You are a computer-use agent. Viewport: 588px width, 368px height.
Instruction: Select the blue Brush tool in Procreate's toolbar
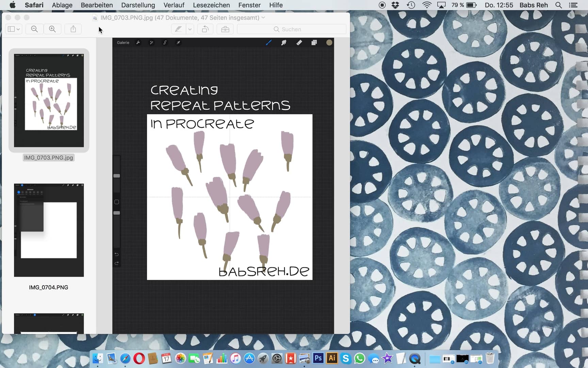(269, 43)
